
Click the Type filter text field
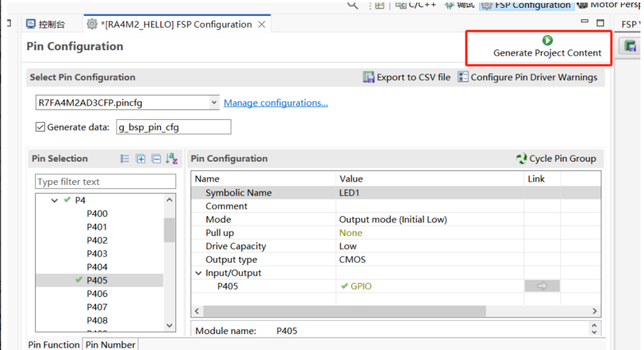pyautogui.click(x=106, y=182)
